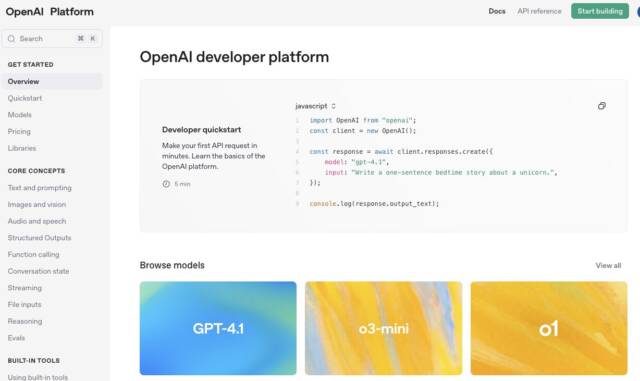This screenshot has width=640, height=381.
Task: Focus the Search input field
Action: pos(52,38)
